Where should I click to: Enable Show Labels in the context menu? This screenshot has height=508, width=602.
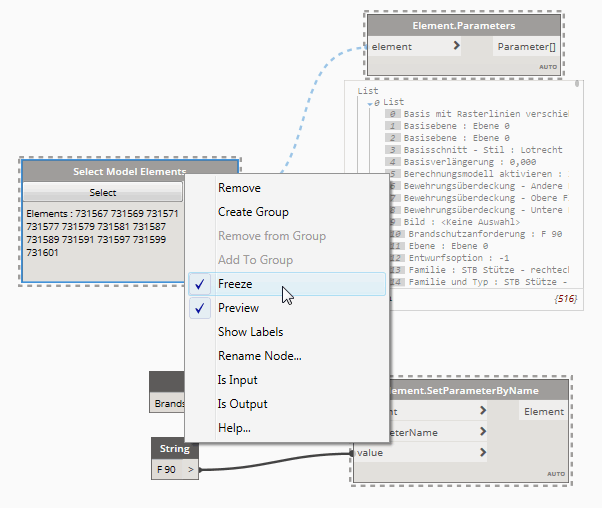coord(250,332)
